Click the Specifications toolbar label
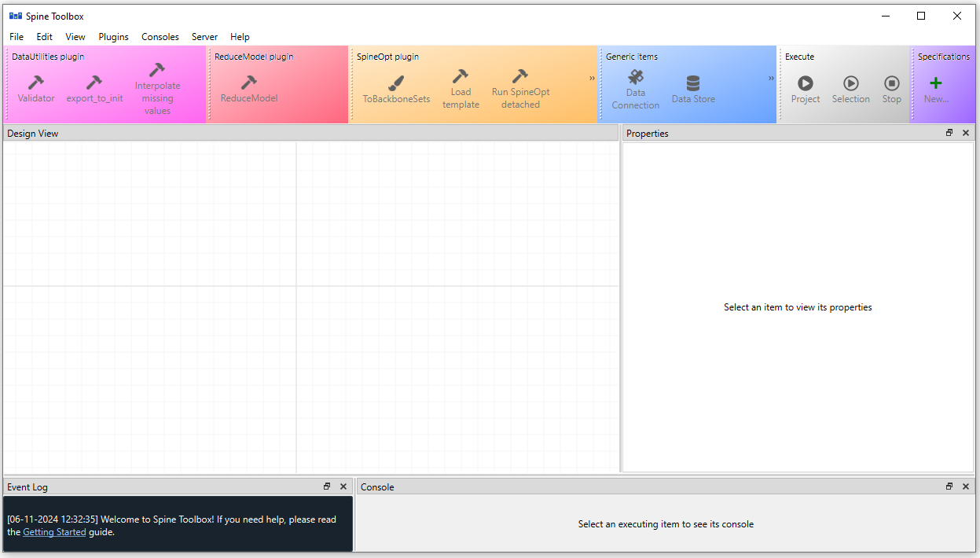 [x=944, y=57]
